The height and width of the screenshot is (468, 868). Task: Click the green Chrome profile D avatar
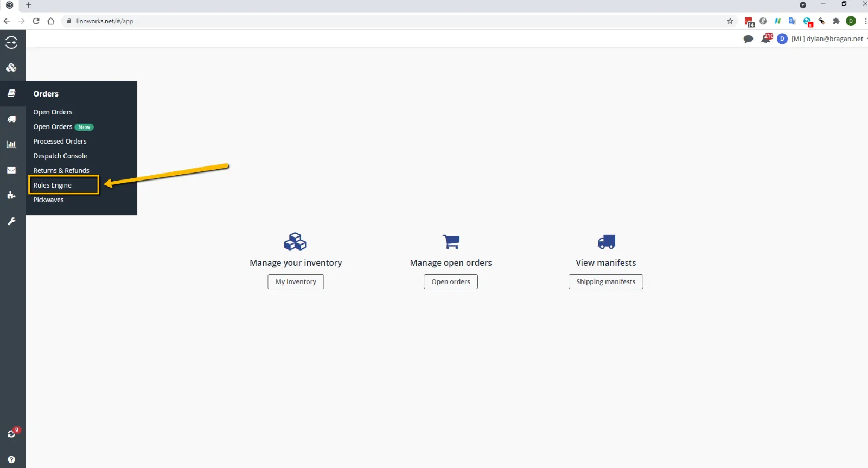click(x=851, y=21)
